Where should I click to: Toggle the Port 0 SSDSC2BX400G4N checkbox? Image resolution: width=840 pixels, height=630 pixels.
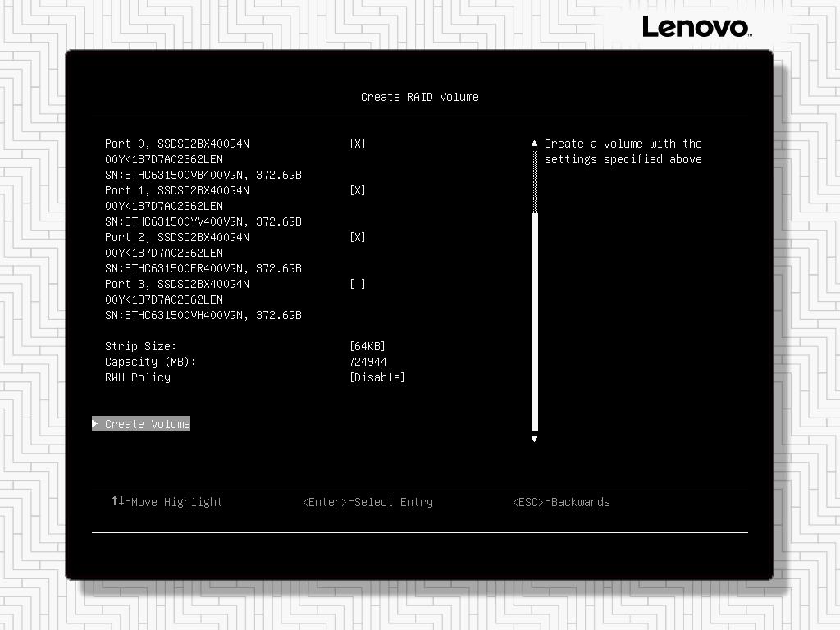[x=358, y=143]
